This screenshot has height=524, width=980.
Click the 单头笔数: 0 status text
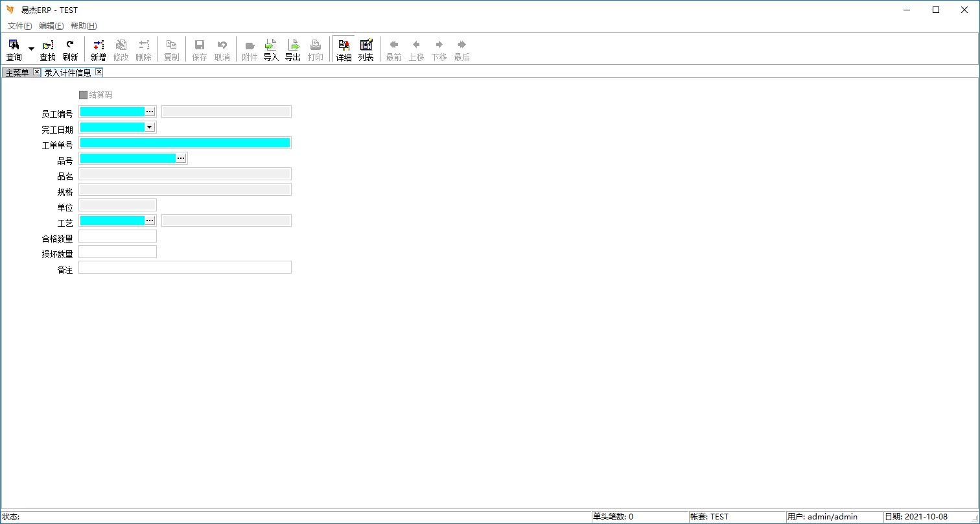(613, 517)
